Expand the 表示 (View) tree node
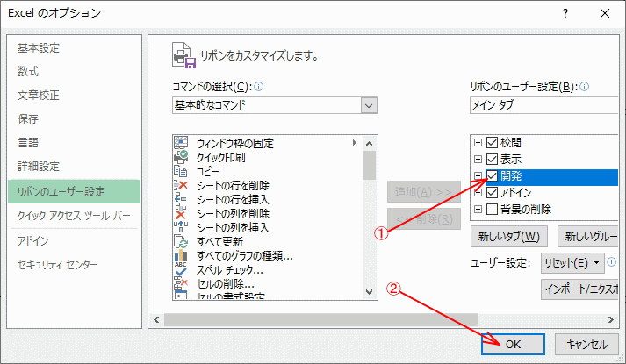The height and width of the screenshot is (364, 626). coord(478,160)
